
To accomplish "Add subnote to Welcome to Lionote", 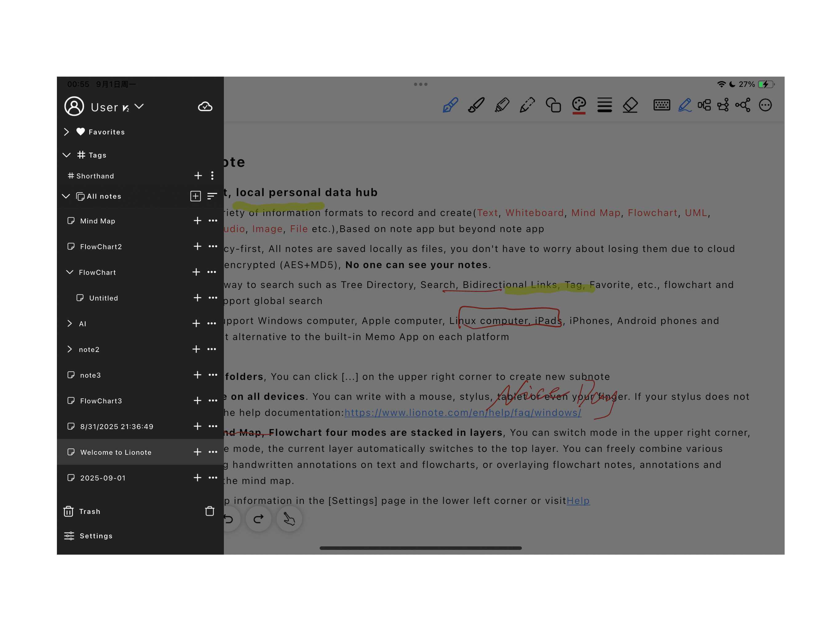I will (x=197, y=452).
